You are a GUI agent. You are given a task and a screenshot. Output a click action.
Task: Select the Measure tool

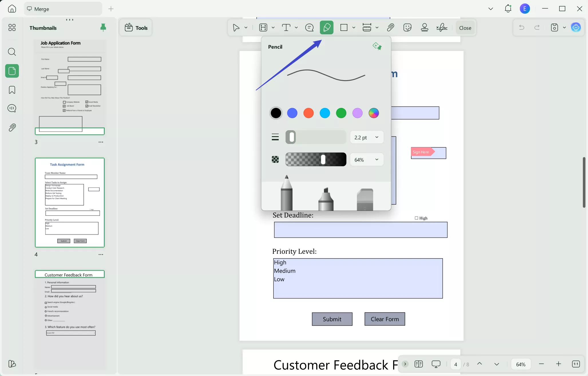click(x=367, y=27)
